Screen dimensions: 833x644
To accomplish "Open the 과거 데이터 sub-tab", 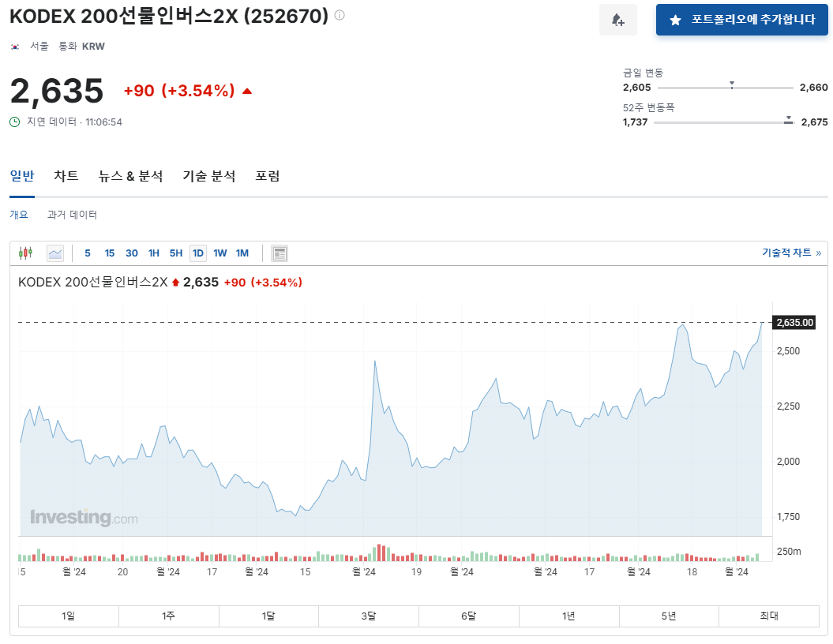I will (73, 215).
